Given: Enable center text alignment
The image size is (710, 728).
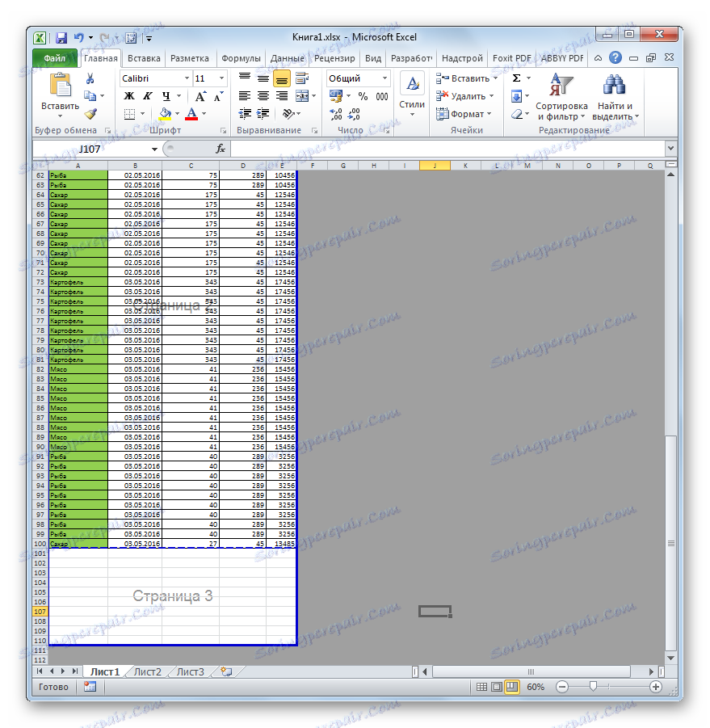Looking at the screenshot, I should (263, 96).
